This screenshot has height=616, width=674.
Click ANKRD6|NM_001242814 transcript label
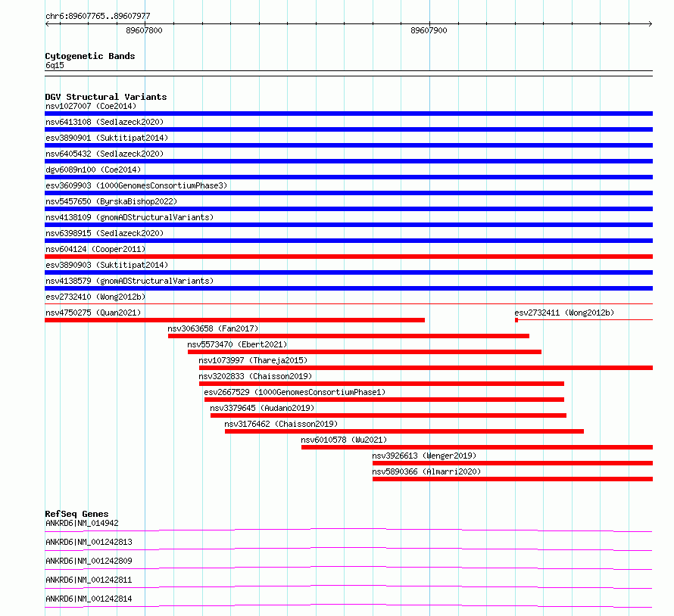click(x=89, y=599)
